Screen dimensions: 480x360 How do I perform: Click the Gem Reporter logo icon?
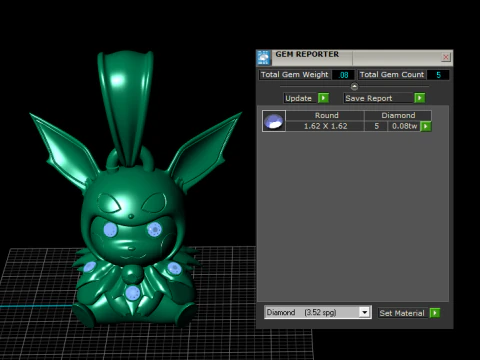pos(263,58)
